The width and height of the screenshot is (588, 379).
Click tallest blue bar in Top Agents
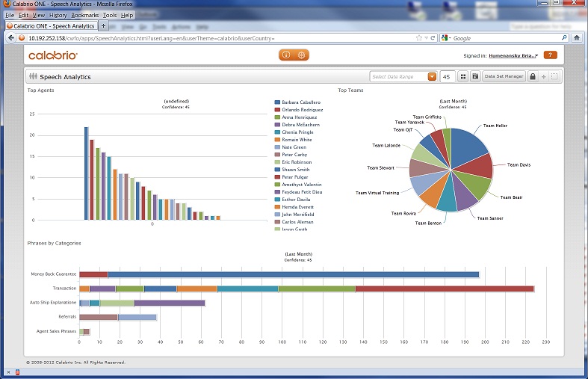click(x=86, y=173)
